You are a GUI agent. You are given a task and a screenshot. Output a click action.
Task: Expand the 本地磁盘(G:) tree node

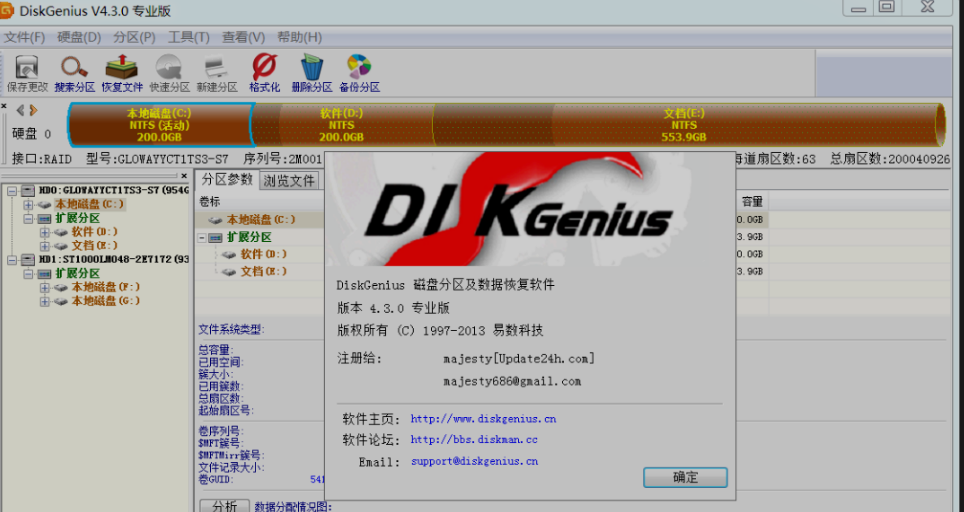(44, 301)
